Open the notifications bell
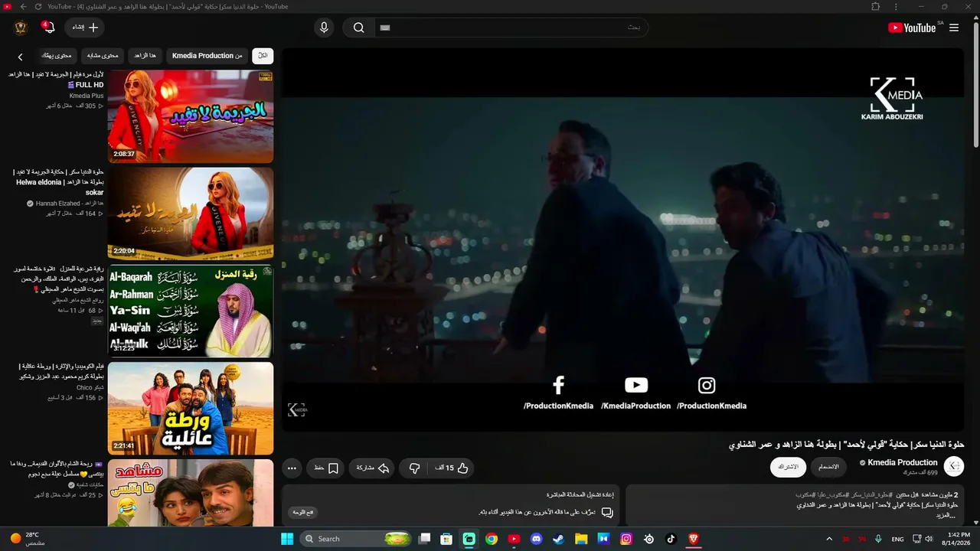This screenshot has height=551, width=980. (47, 28)
